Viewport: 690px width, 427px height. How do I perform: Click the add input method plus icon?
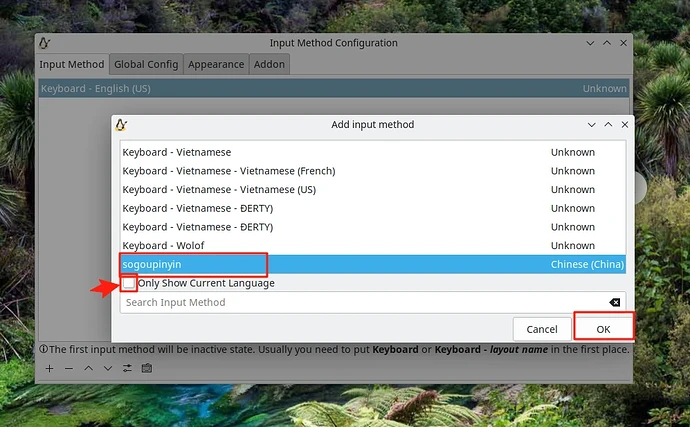click(x=49, y=368)
